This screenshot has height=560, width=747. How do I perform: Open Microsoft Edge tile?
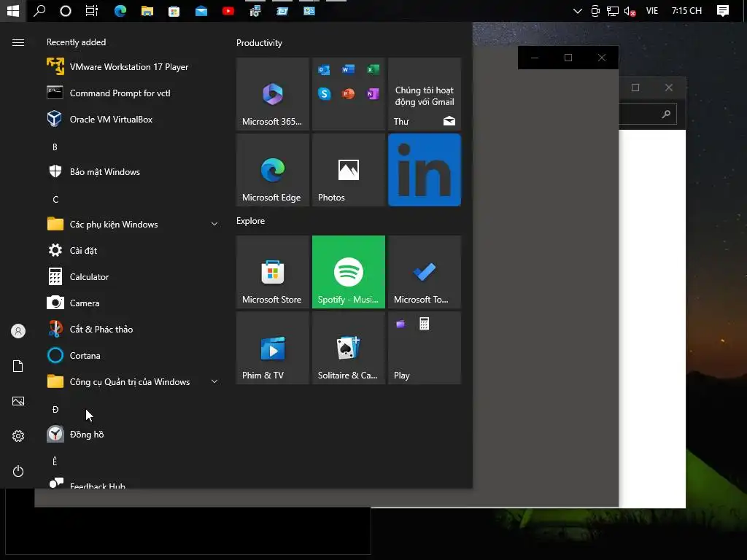coord(273,170)
